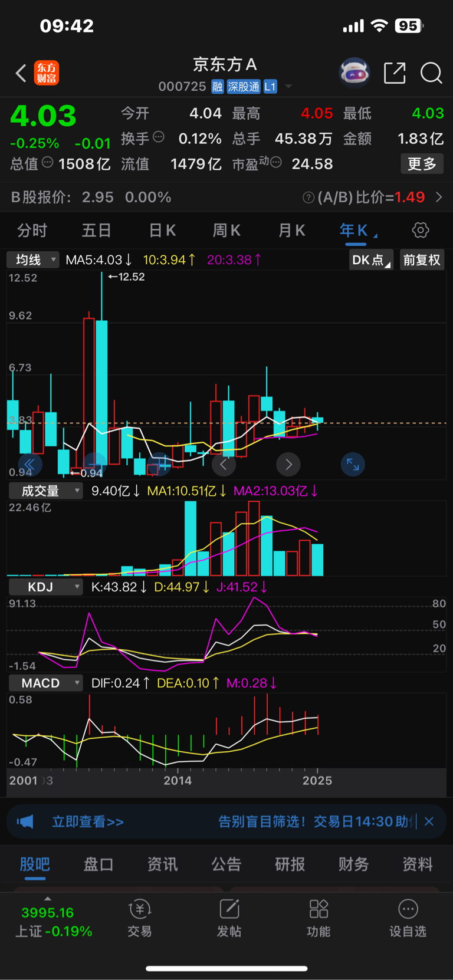Open the 资讯 news tab
Screen dimensions: 453x980
pyautogui.click(x=162, y=864)
